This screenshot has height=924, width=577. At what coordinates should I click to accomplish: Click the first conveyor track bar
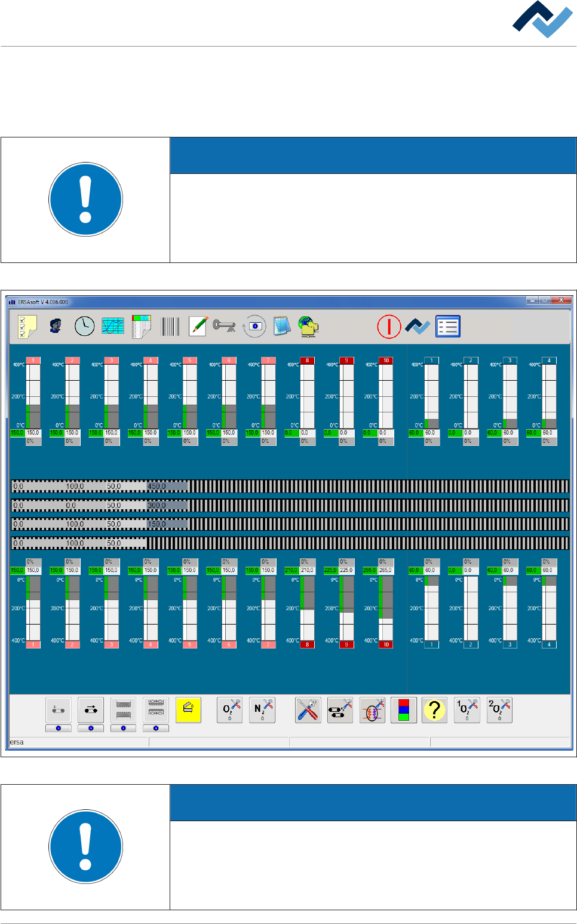point(290,487)
